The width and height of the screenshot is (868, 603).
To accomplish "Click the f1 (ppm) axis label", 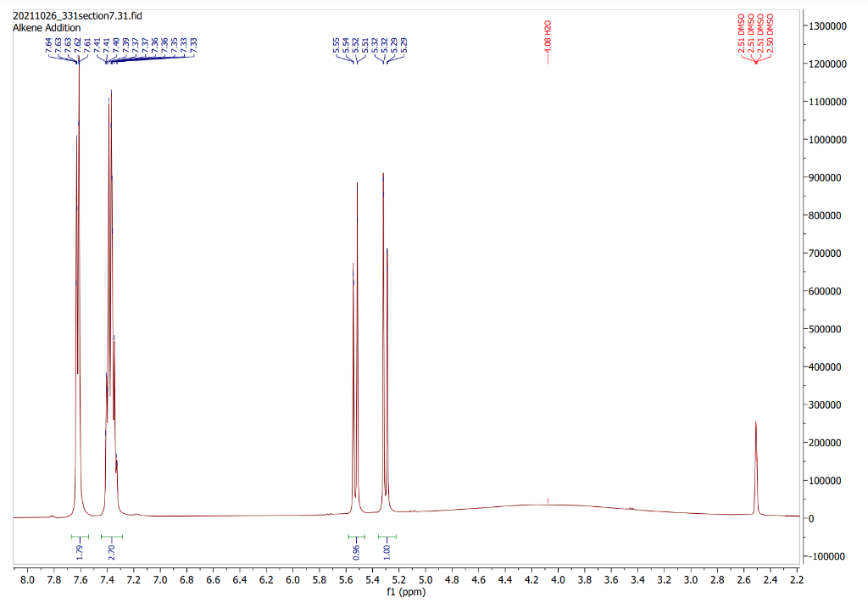I will pos(406,591).
